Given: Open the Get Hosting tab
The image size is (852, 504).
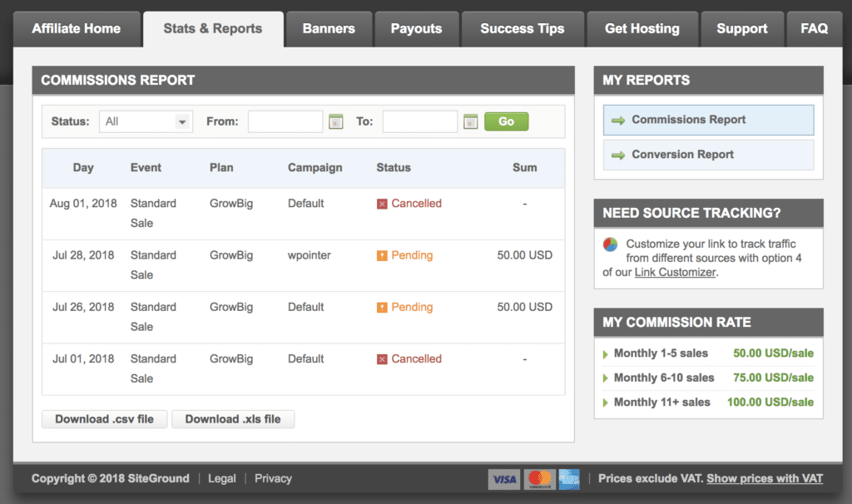Looking at the screenshot, I should [x=642, y=29].
